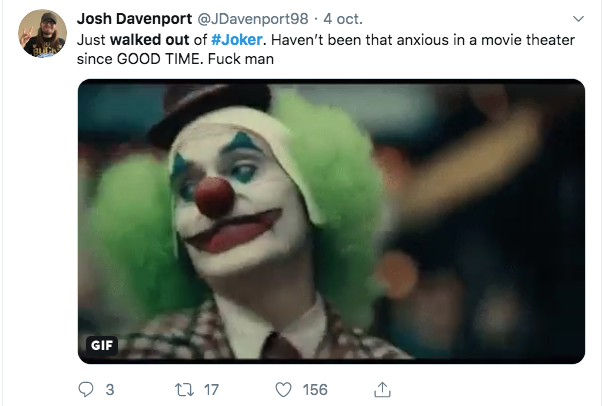Play the Joker clown GIF
The width and height of the screenshot is (604, 406).
(x=331, y=221)
